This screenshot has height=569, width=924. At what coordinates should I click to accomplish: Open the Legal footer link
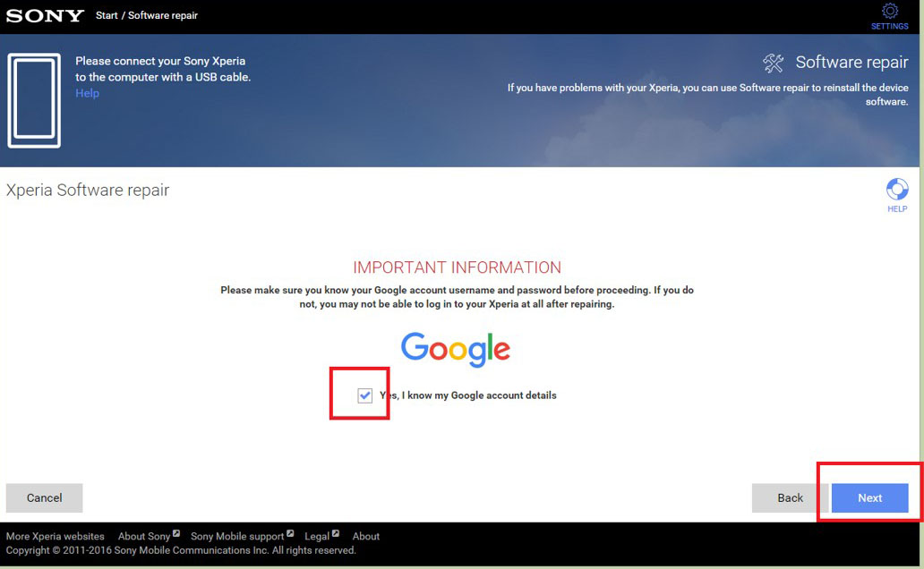316,536
